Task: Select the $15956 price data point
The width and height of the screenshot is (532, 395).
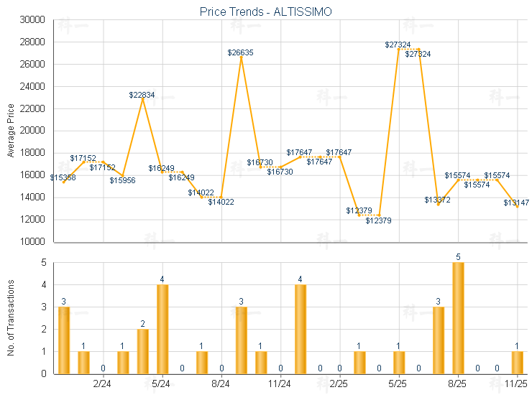Action: (123, 175)
